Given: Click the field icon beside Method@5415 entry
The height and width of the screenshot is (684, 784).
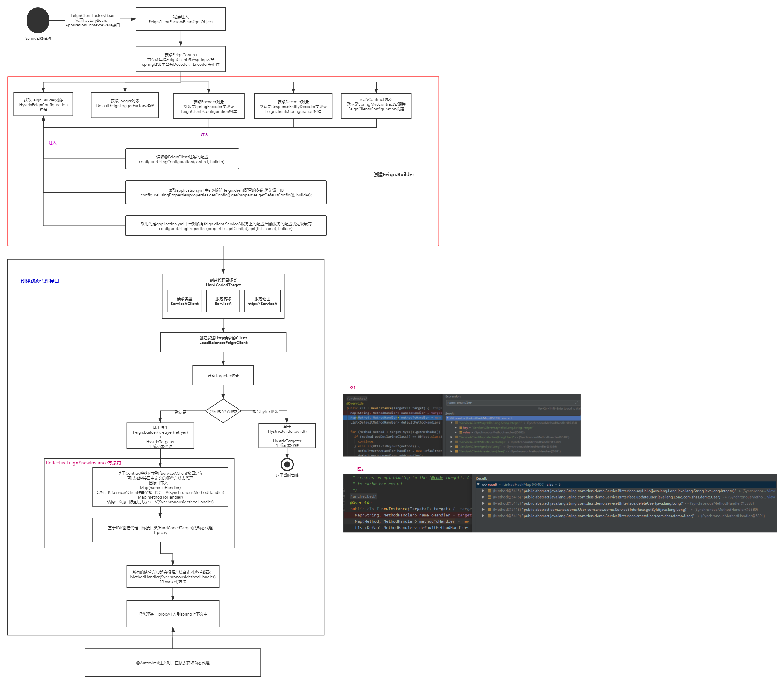Looking at the screenshot, I should pyautogui.click(x=490, y=491).
